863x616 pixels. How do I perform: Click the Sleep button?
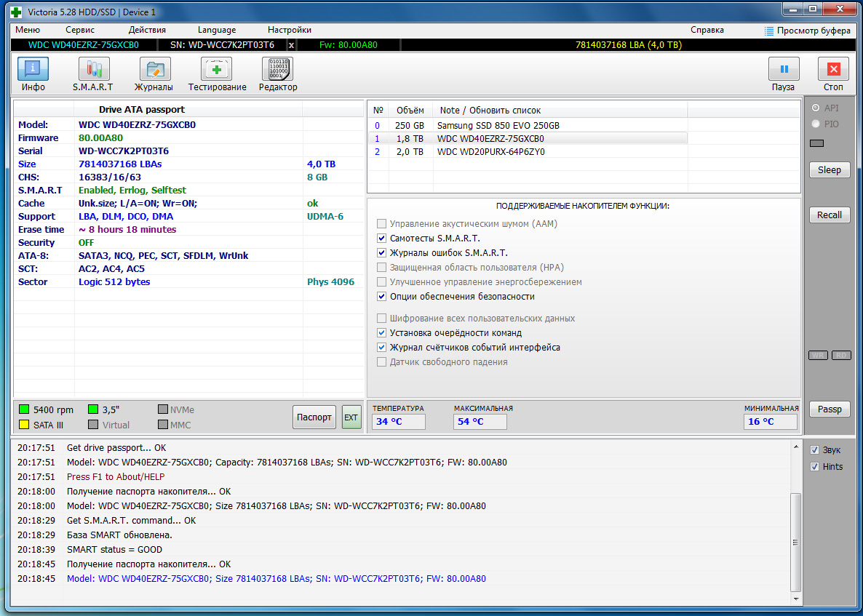point(830,170)
